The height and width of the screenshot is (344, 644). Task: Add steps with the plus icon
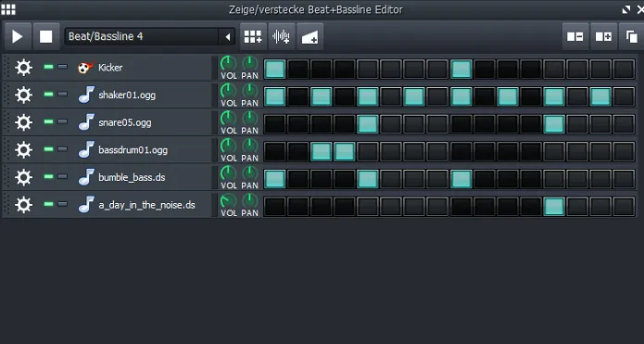603,36
